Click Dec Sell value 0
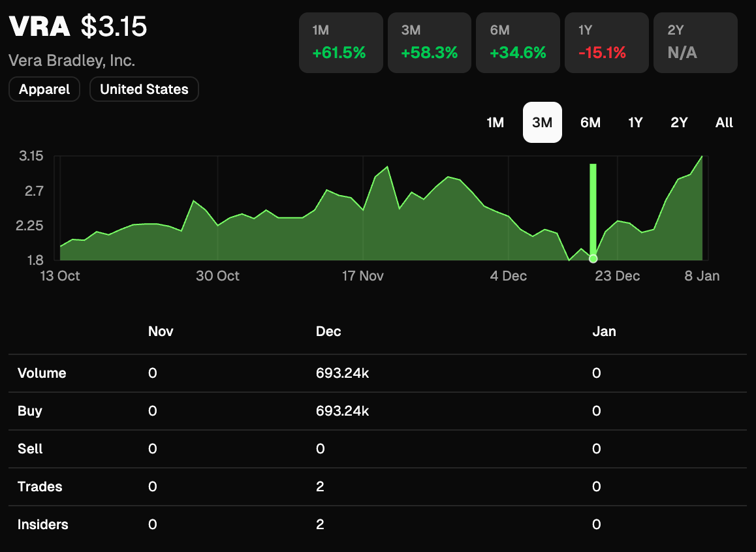The width and height of the screenshot is (756, 552). 320,449
